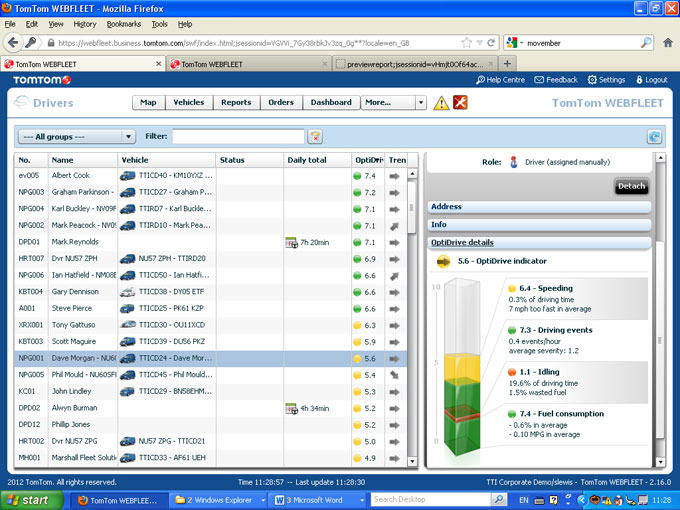Viewport: 680px width, 510px height.
Task: Click the clear filter icon
Action: point(315,137)
